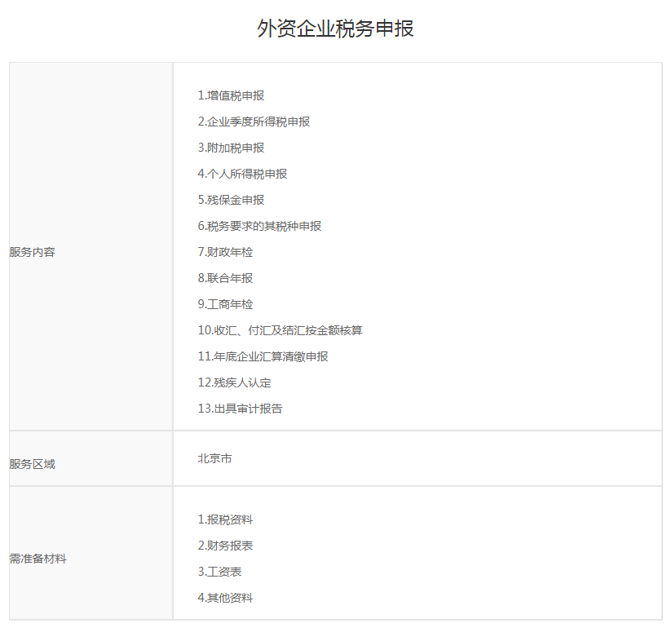This screenshot has width=672, height=632.
Task: Select 13.出具审计报告 line
Action: point(240,409)
